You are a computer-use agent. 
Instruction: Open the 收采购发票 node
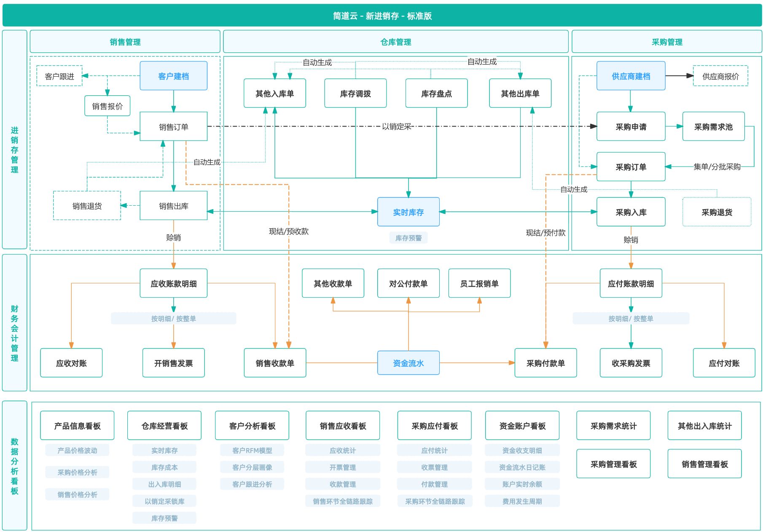[631, 363]
